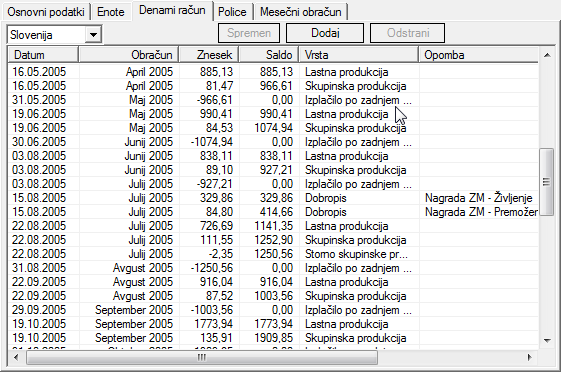The image size is (561, 372).
Task: Click the Saldo cell 927,21
Action: click(x=276, y=170)
